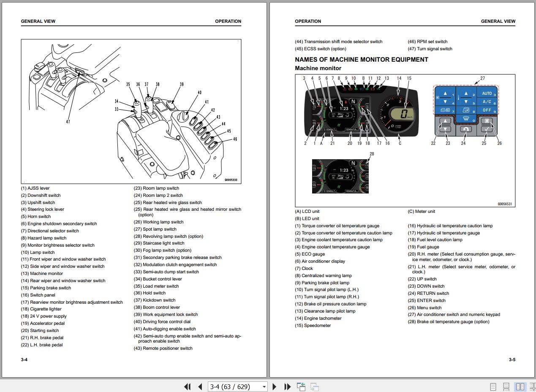The height and width of the screenshot is (392, 536).
Task: Click the RETURN switch icon in diagram
Action: coord(465,129)
